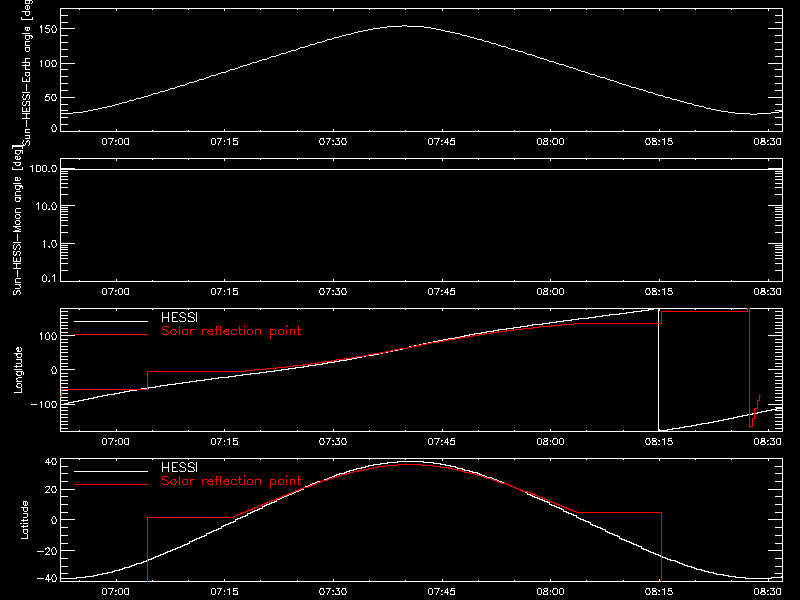The image size is (800, 600).
Task: Click 07:45 label under Latitude plot
Action: click(441, 592)
